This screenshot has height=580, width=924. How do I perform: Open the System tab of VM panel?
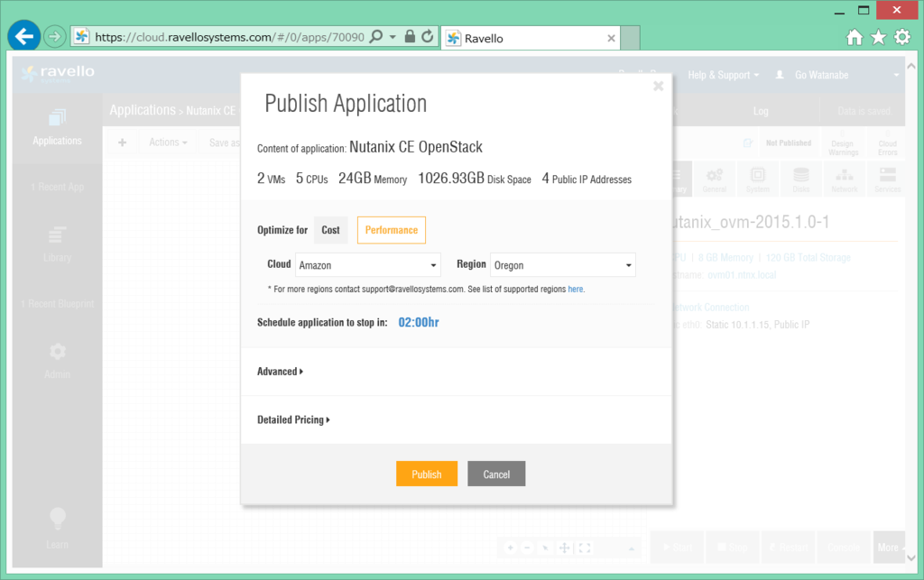757,180
